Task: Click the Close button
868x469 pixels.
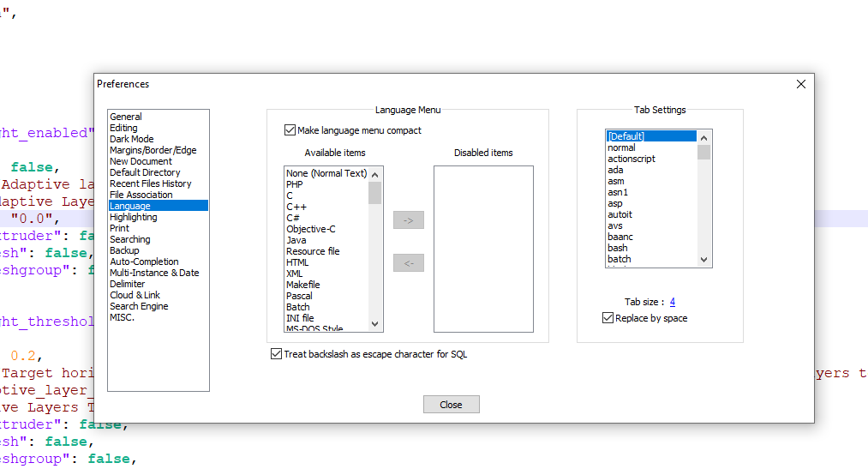Action: pyautogui.click(x=452, y=404)
